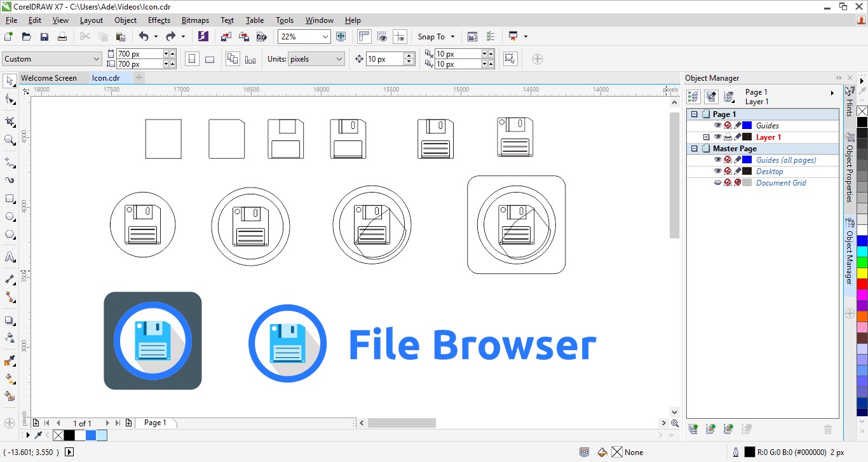This screenshot has width=868, height=462.
Task: Open the Object Properties docker tab
Action: coord(850,168)
